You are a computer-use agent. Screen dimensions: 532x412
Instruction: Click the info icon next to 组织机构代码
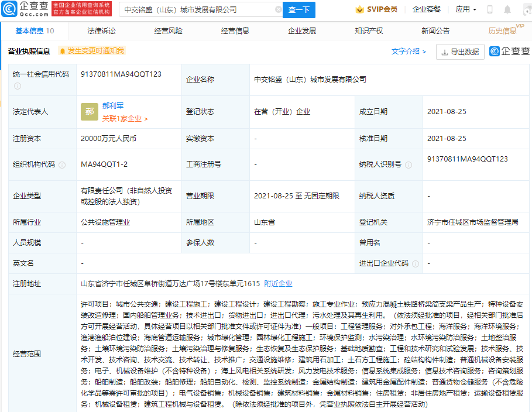point(62,165)
